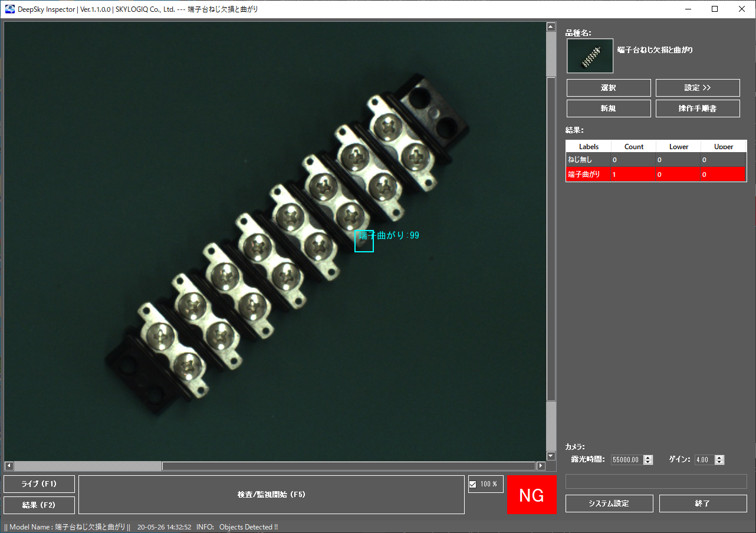Select the red 端子曲がり row label

pyautogui.click(x=584, y=175)
